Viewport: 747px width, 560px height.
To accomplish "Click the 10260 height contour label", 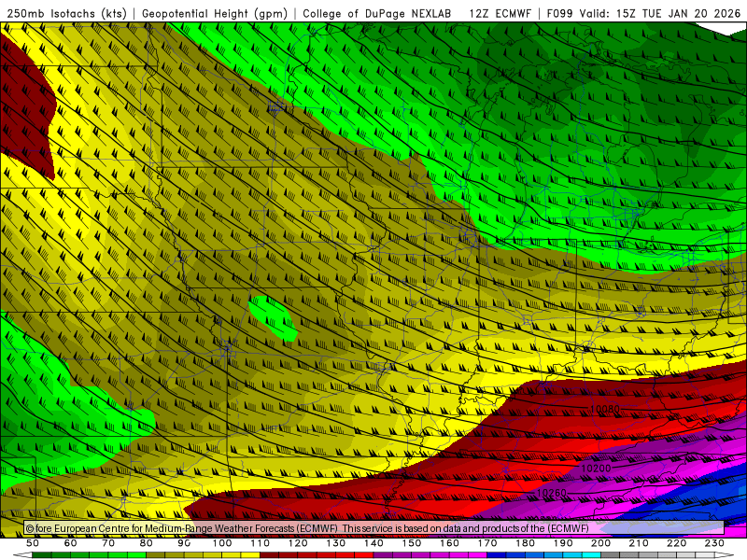I will click(552, 493).
